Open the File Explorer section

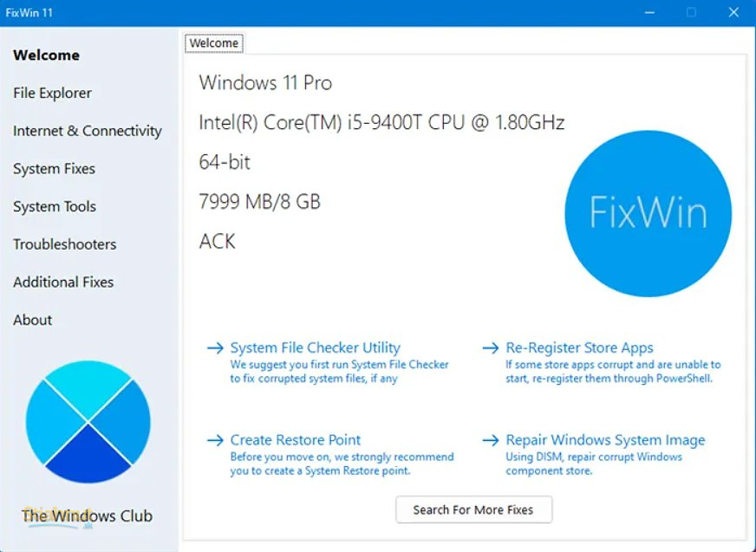[52, 93]
